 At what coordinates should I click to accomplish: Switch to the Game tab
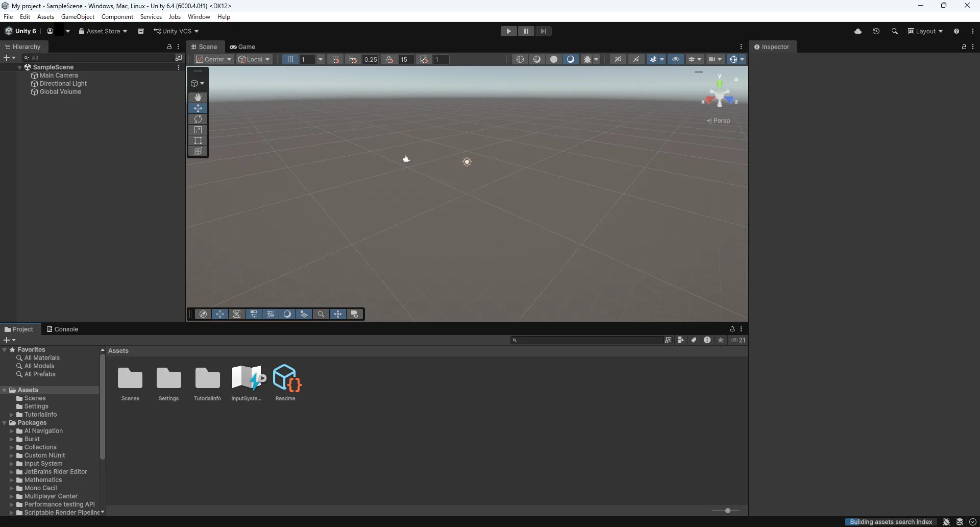pos(242,46)
